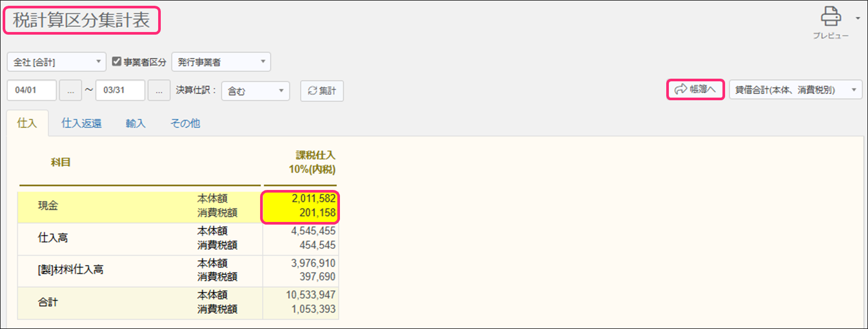Open the 輸入 tab
Screen dimensions: 868x329
coord(136,123)
